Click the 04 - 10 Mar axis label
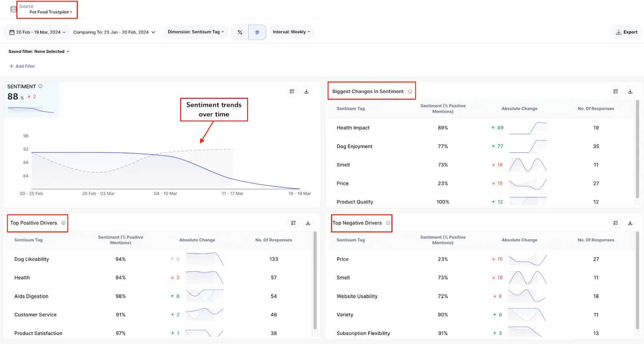 pos(165,194)
